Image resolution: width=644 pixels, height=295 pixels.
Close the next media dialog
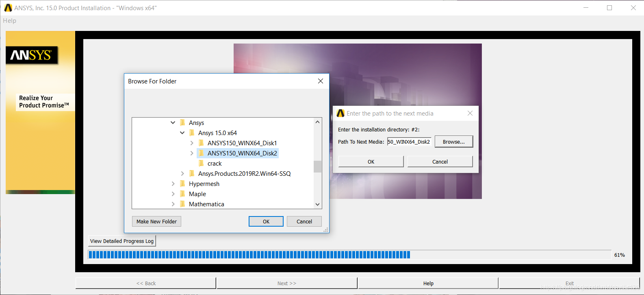coord(470,113)
